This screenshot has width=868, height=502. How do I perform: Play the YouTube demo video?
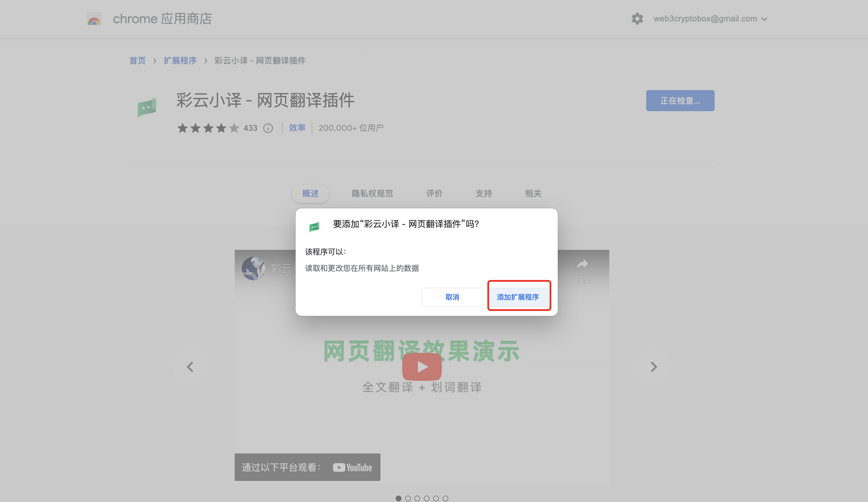pos(422,367)
